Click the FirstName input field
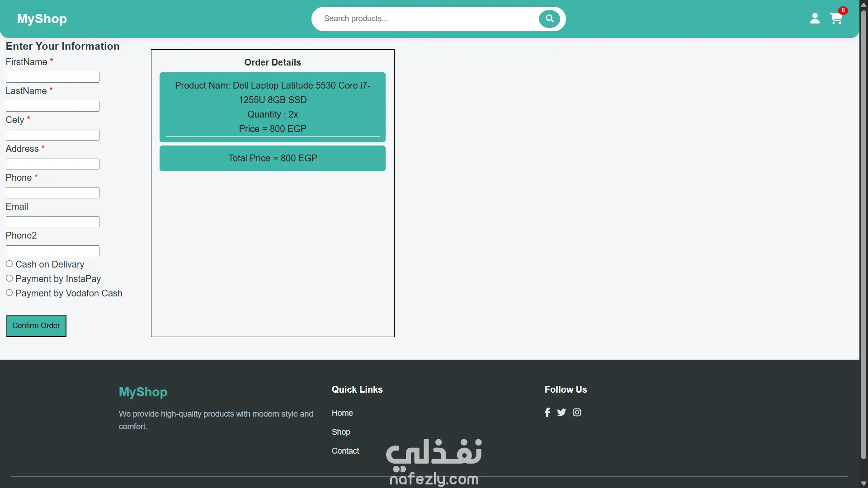The height and width of the screenshot is (488, 868). tap(52, 77)
